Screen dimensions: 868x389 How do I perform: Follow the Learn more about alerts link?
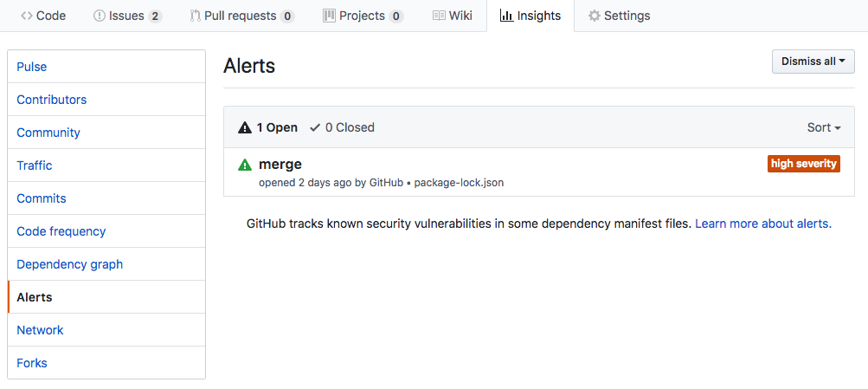(x=763, y=224)
